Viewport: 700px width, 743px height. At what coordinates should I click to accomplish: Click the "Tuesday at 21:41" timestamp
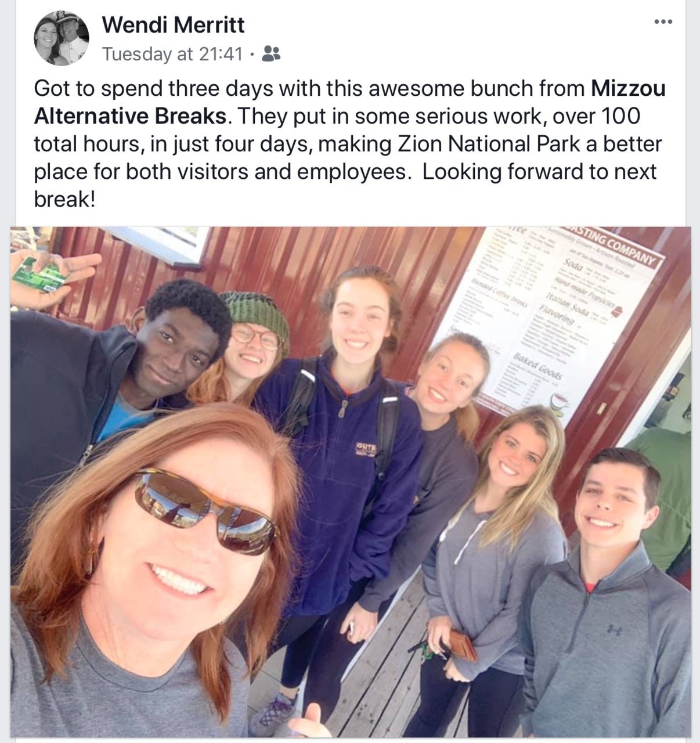tap(172, 54)
